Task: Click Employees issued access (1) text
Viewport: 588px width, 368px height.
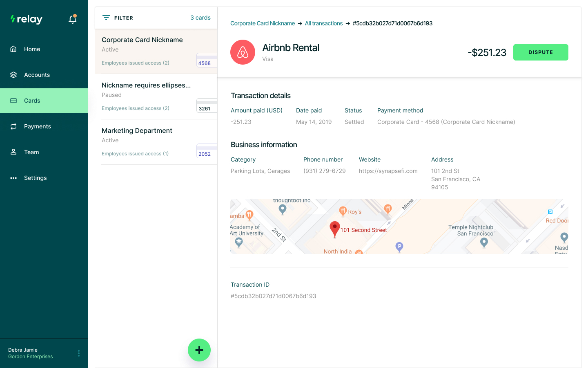Action: 135,154
